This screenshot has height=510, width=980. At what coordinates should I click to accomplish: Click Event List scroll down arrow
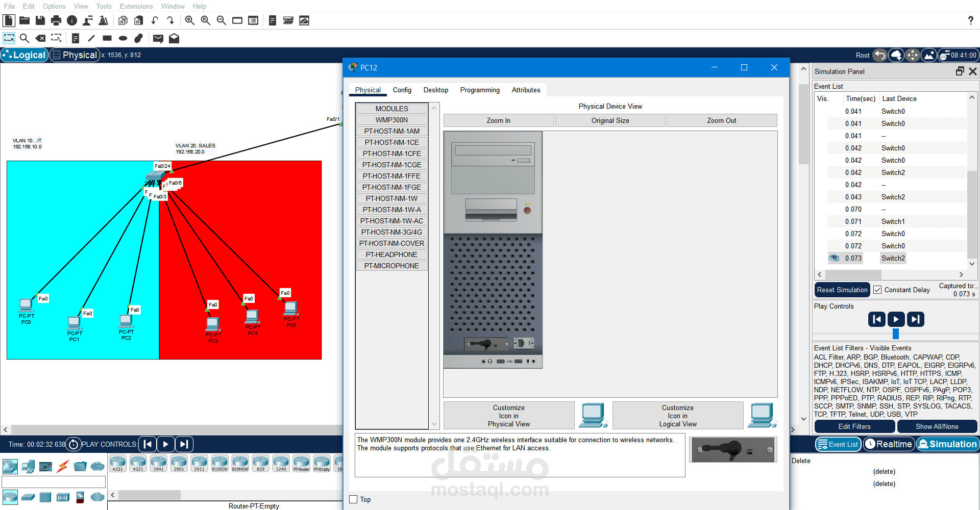(x=972, y=264)
